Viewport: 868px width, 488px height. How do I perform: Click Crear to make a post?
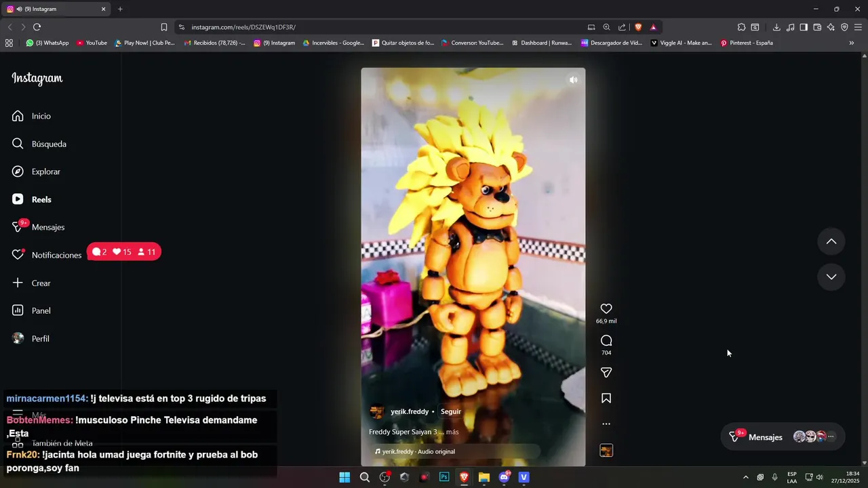click(x=31, y=283)
